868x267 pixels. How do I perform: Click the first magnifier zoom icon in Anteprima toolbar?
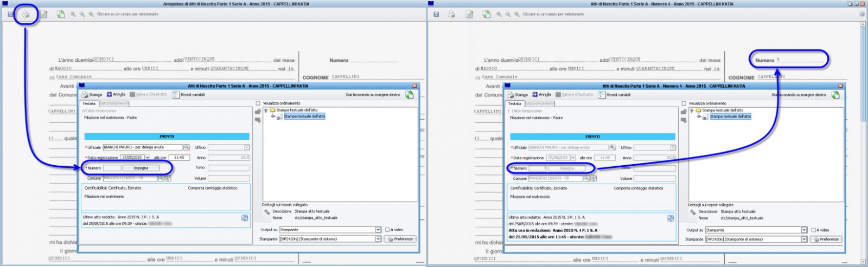pos(73,15)
